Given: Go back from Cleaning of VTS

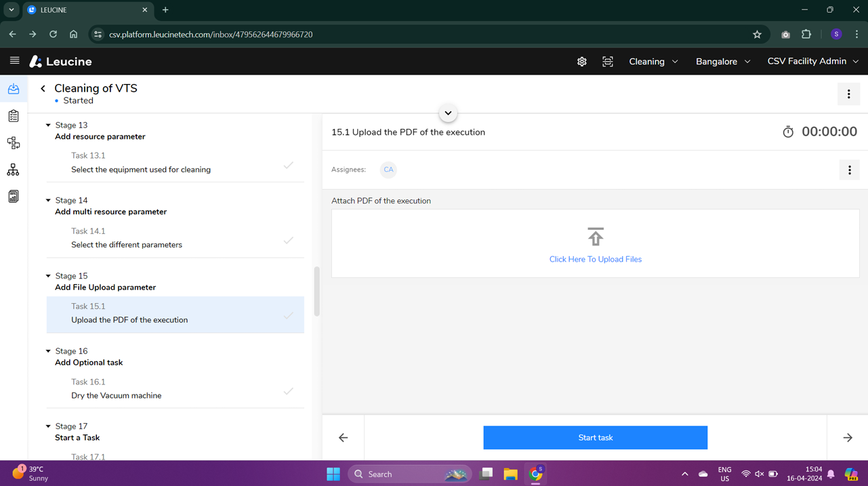Looking at the screenshot, I should click(43, 89).
